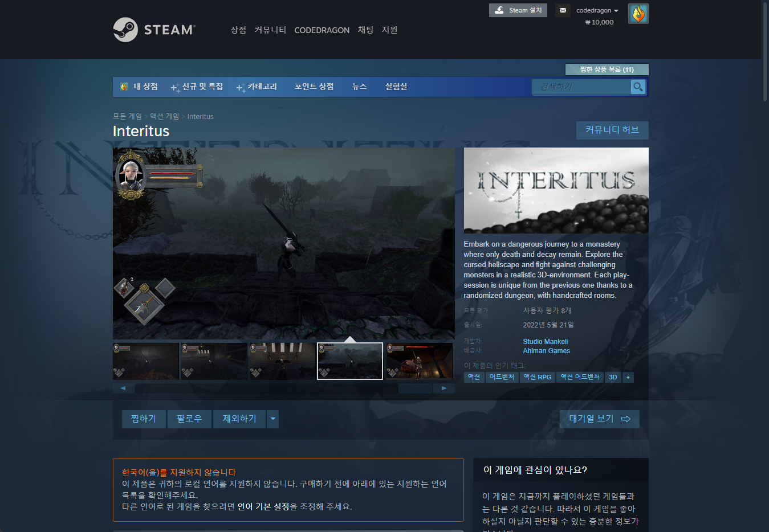
Task: Open 커뮤니티 in the top navigation
Action: tap(270, 30)
